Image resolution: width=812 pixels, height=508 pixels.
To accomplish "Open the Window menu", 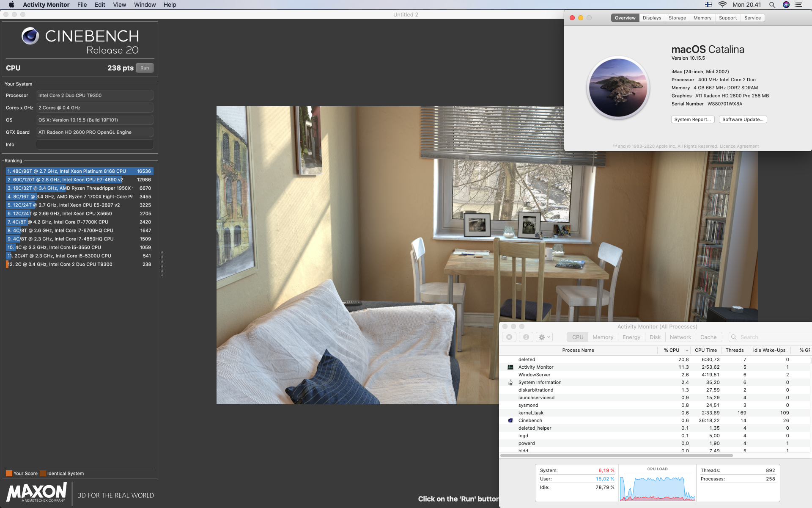I will point(145,5).
